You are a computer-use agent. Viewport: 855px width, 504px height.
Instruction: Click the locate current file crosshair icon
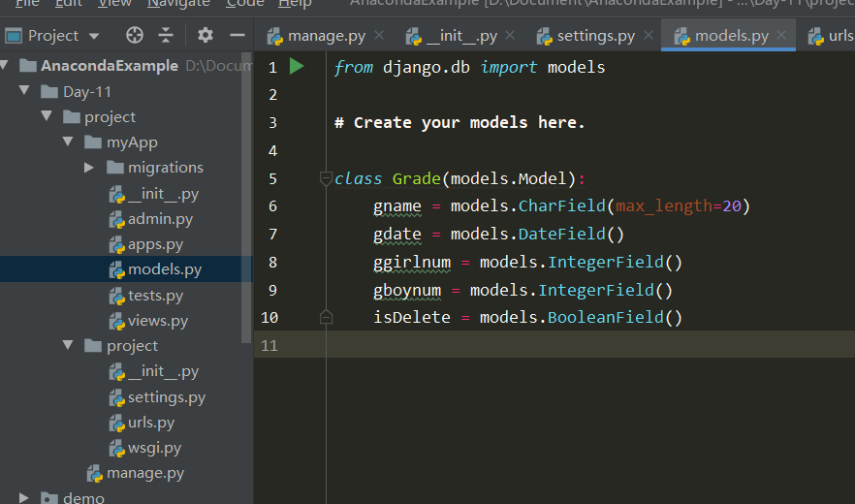(134, 36)
